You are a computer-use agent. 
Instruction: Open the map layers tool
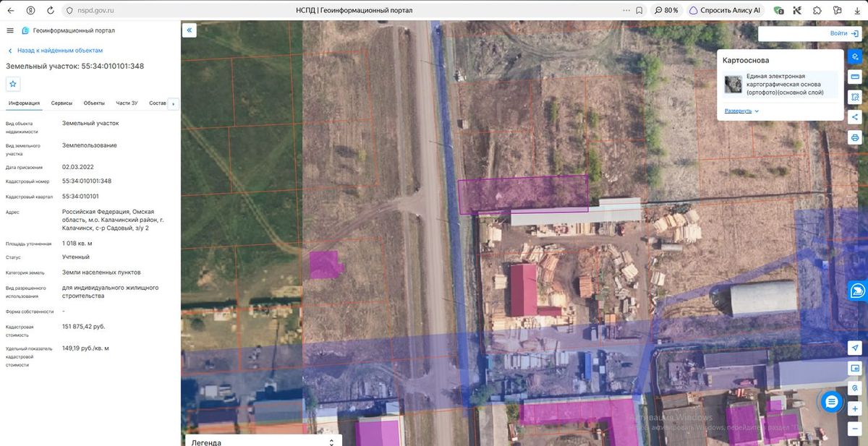pos(855,56)
